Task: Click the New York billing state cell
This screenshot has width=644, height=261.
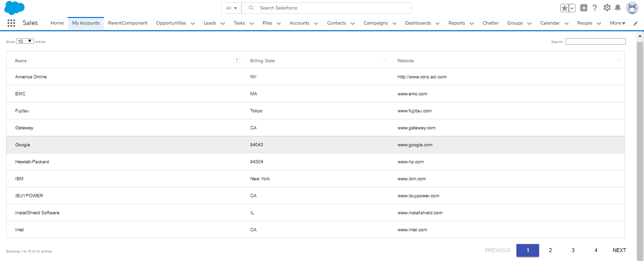Action: point(260,179)
